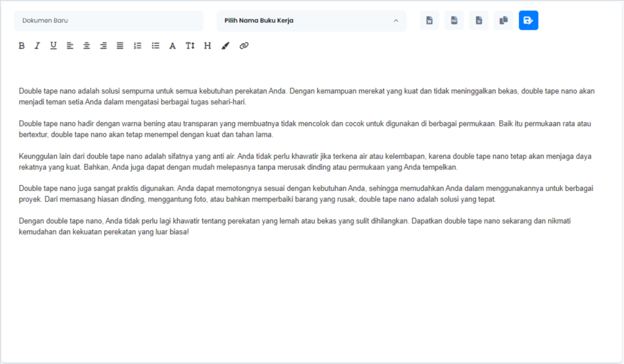This screenshot has height=364, width=624.
Task: Apply heading style with H icon
Action: point(207,46)
